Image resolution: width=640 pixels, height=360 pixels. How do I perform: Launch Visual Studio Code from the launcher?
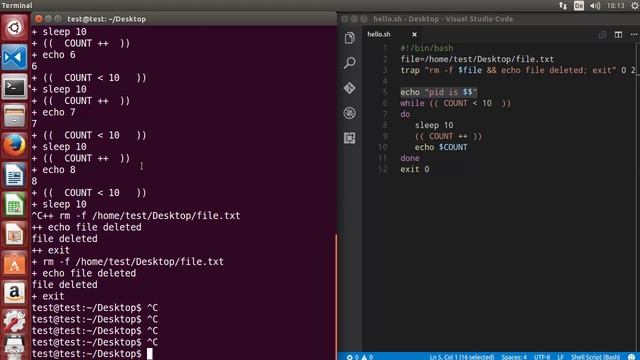pos(14,57)
